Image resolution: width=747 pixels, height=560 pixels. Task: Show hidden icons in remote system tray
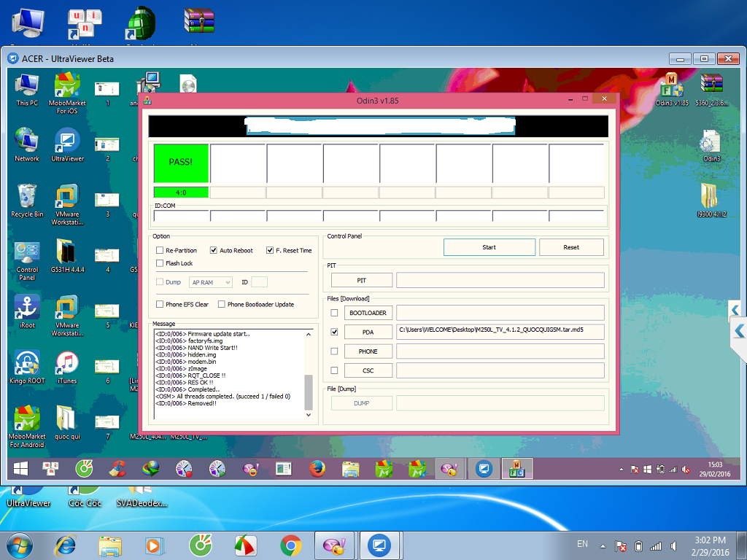point(622,470)
